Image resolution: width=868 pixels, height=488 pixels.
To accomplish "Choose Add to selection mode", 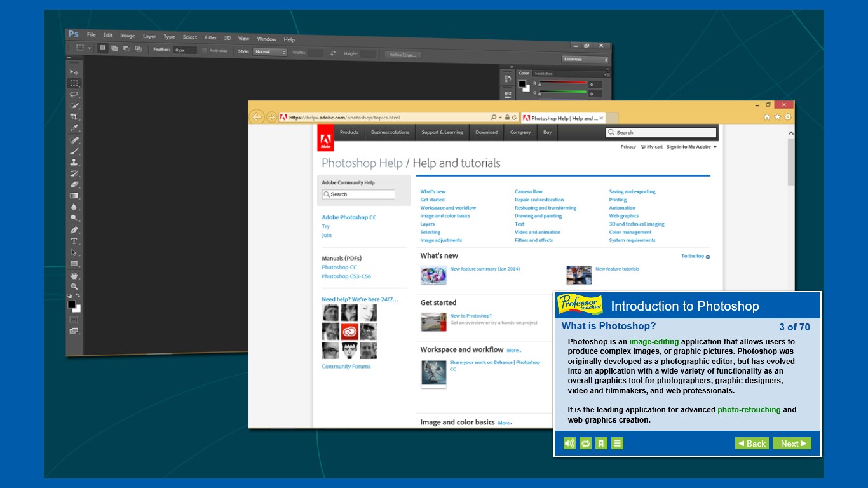I will tap(114, 48).
